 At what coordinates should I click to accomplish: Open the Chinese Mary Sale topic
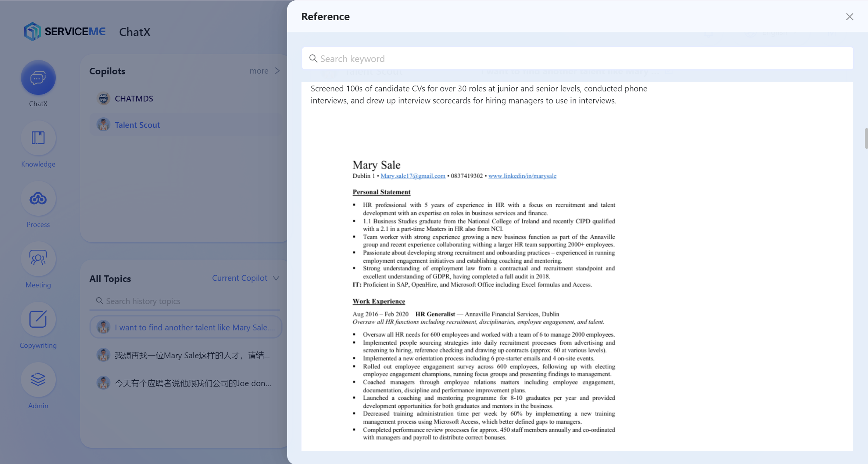[186, 355]
